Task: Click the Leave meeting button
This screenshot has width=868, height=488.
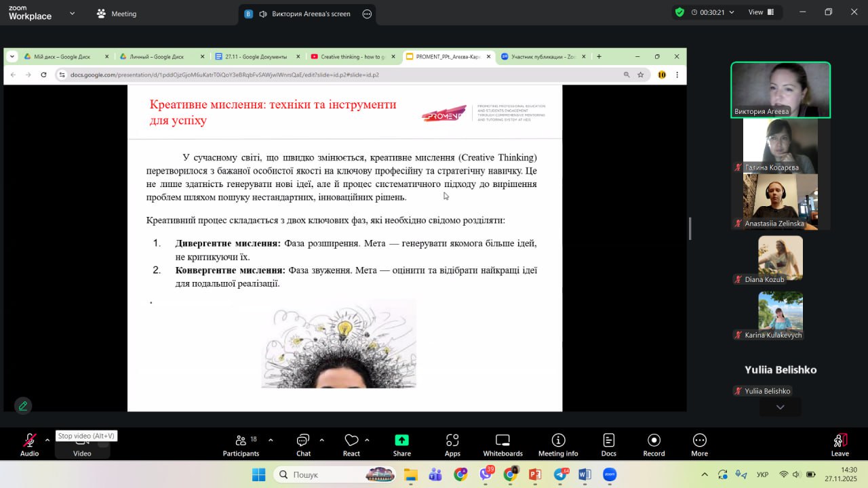Action: click(x=840, y=445)
